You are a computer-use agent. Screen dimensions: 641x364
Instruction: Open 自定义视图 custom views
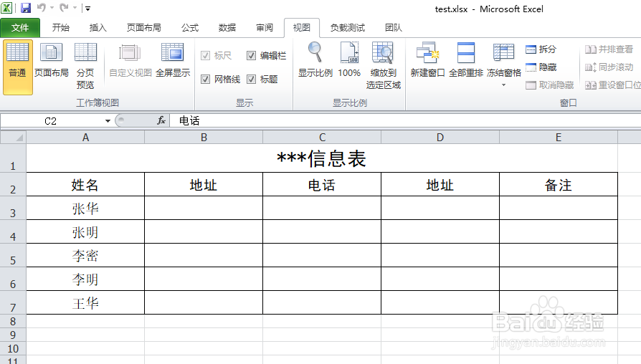tap(130, 60)
